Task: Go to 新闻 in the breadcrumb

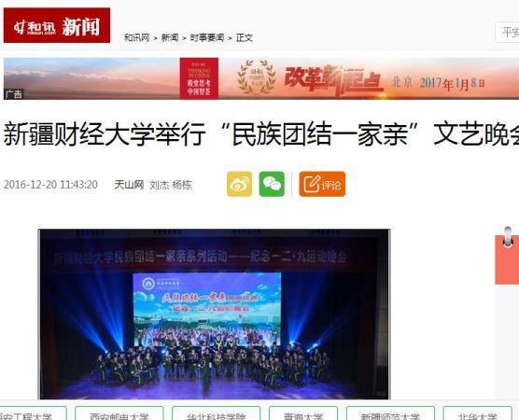Action: 170,37
